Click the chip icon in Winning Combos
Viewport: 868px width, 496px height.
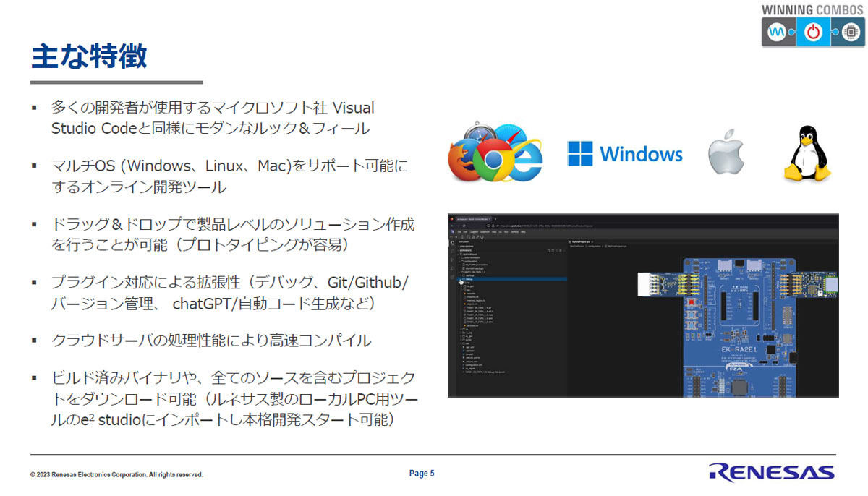click(850, 33)
